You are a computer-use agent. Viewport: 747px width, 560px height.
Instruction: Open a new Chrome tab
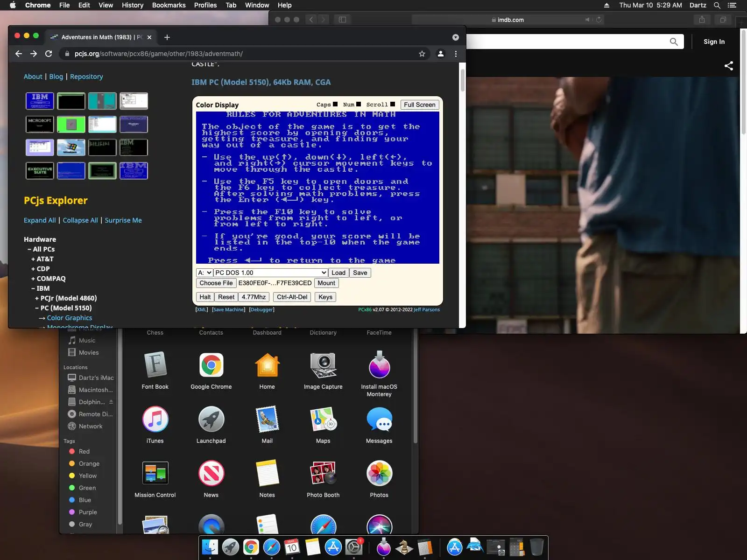(x=167, y=37)
